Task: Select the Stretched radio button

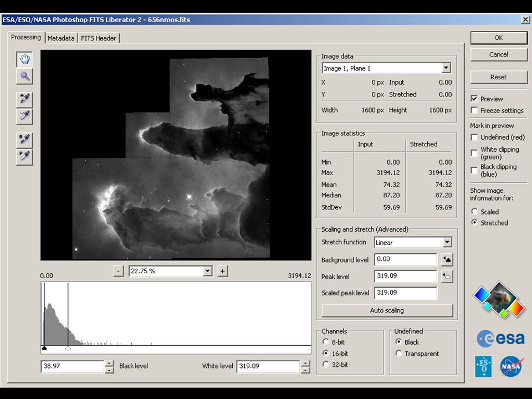Action: click(475, 223)
